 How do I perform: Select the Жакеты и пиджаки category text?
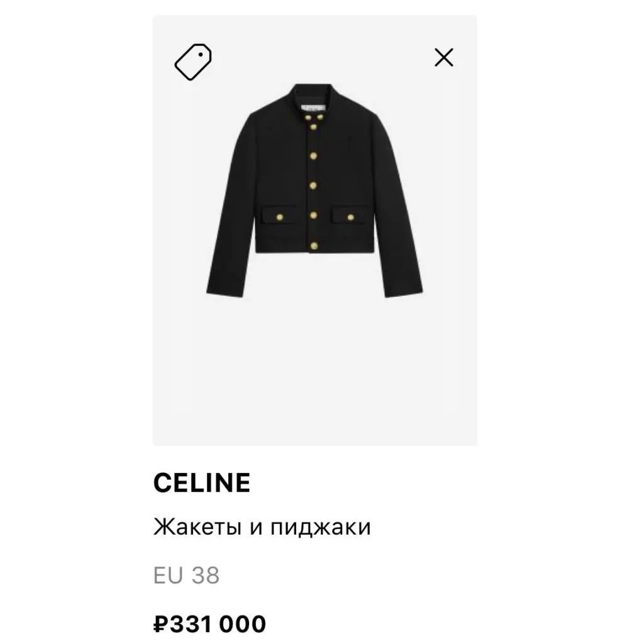coord(262,526)
